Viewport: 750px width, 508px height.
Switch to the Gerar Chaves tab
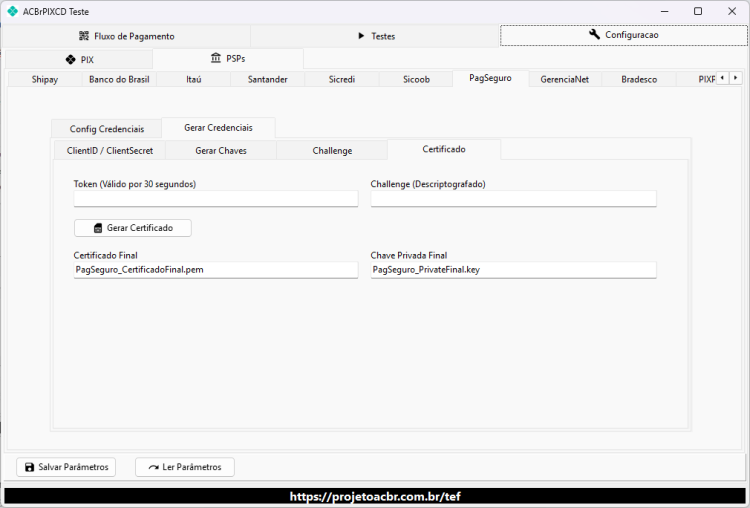click(x=221, y=151)
